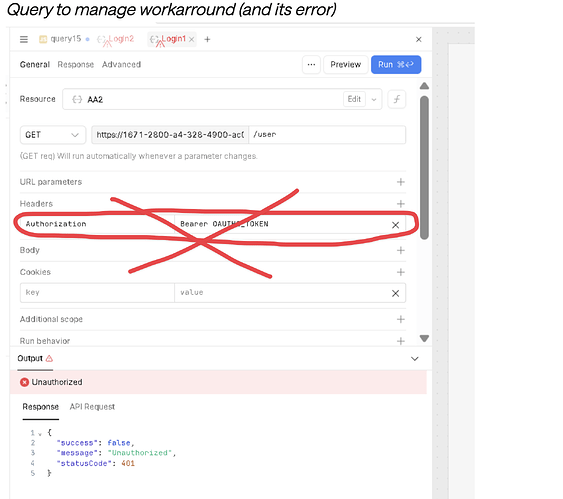Remove the Authorization header row
This screenshot has height=499, width=563.
tap(395, 225)
